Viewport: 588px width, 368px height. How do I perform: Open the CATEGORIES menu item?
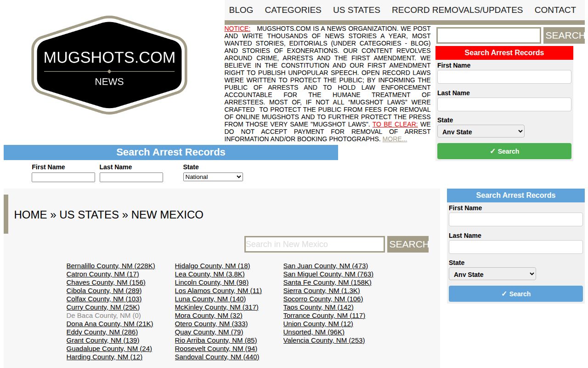(293, 10)
